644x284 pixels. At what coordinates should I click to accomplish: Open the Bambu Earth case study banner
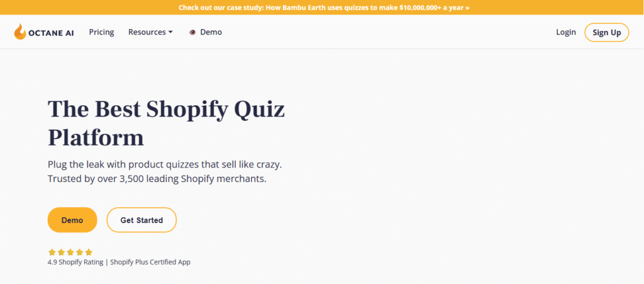324,8
